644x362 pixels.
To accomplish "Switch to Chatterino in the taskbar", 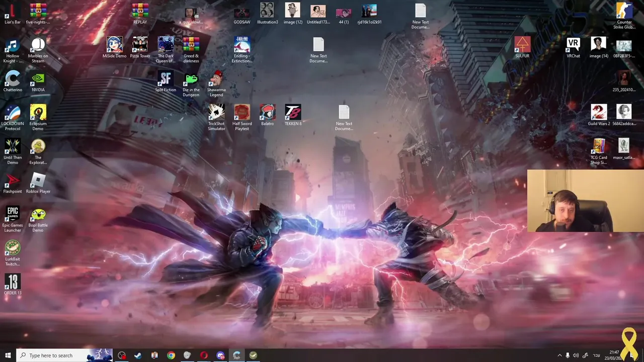I will click(237, 355).
